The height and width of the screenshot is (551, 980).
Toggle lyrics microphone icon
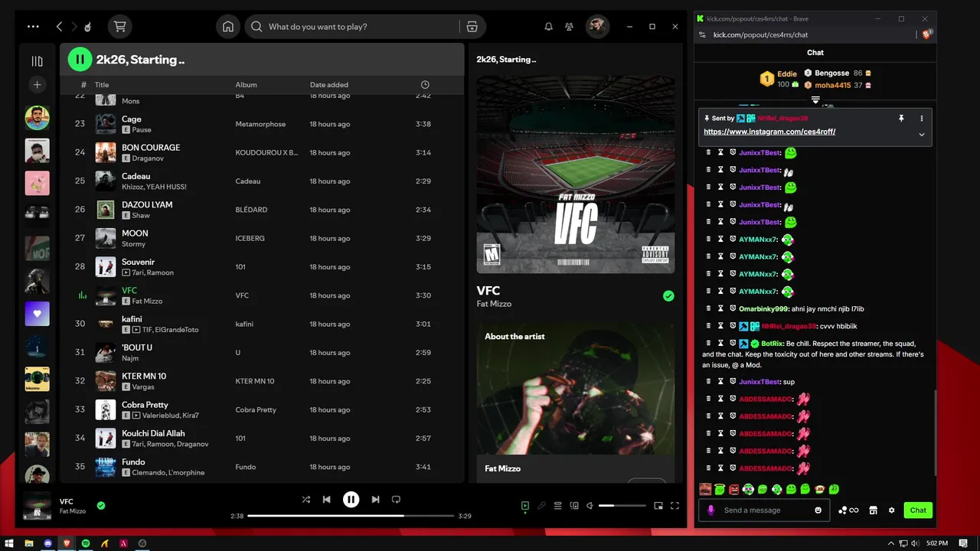point(541,506)
